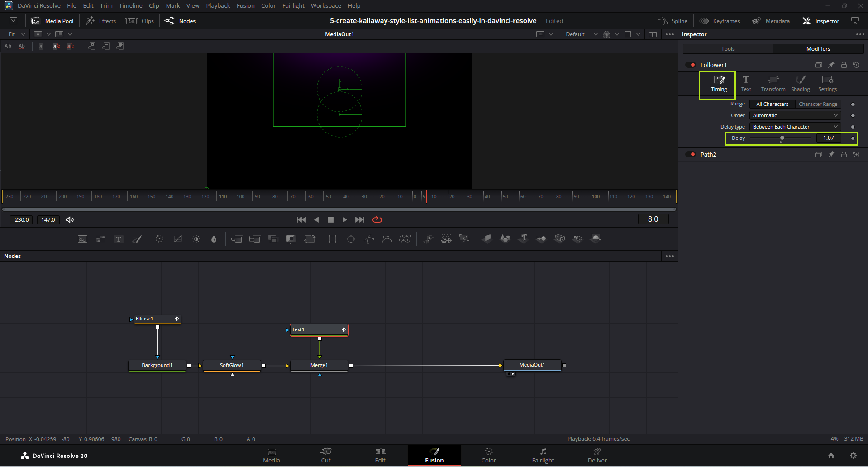Select the Paint brush tool in toolbar

click(x=137, y=239)
